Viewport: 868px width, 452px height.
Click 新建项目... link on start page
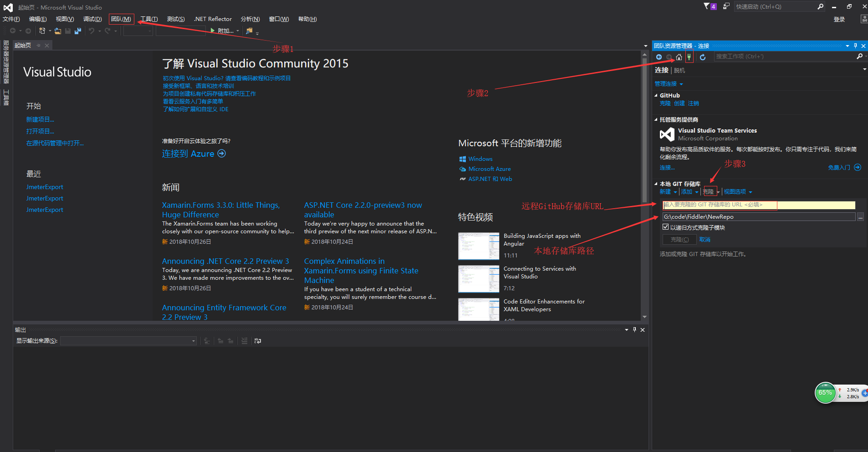(40, 119)
